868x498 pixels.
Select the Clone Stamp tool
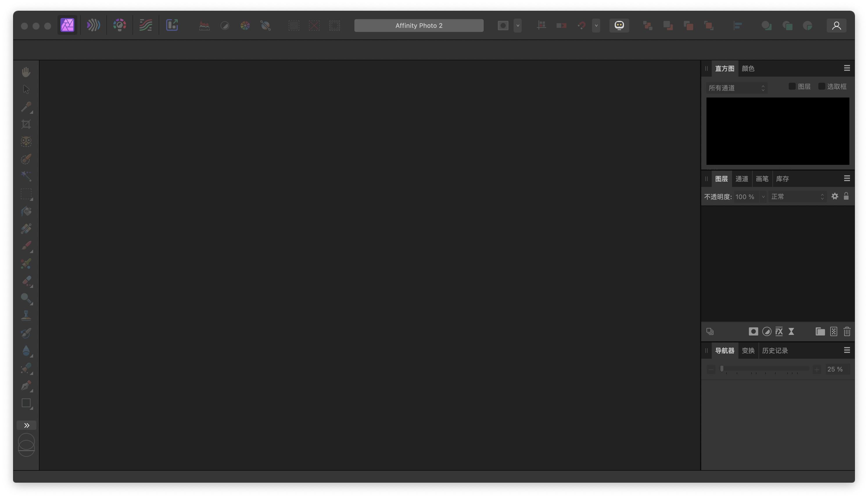[x=26, y=315]
